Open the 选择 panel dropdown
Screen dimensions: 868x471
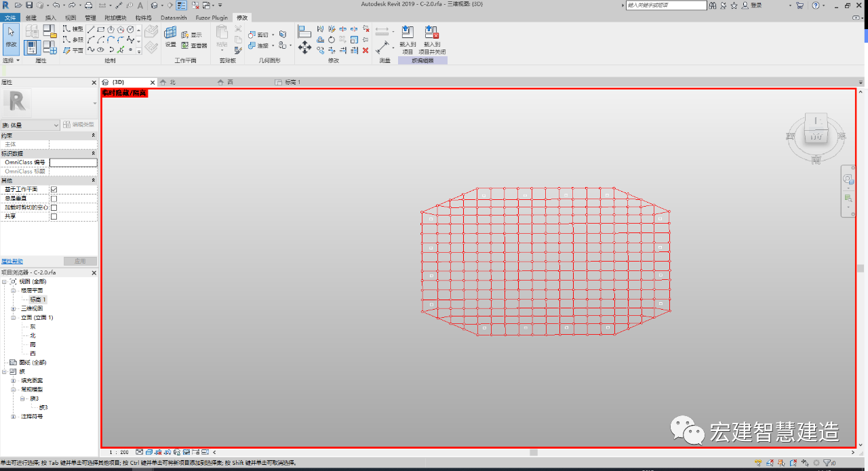pos(11,60)
